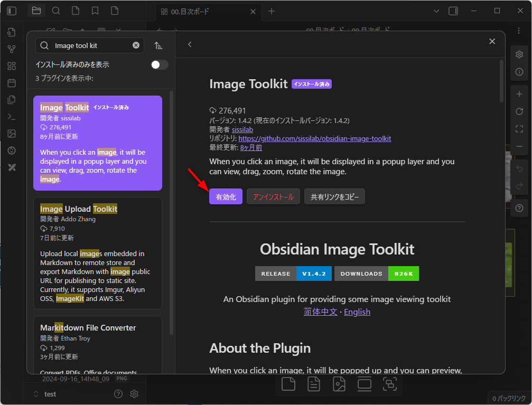The width and height of the screenshot is (532, 405).
Task: Click the 0 バックリンク status entry
Action: pos(509,399)
